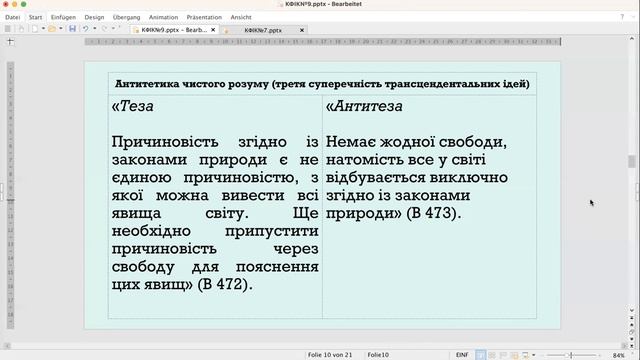Open the Präsentation tab

pos(204,17)
